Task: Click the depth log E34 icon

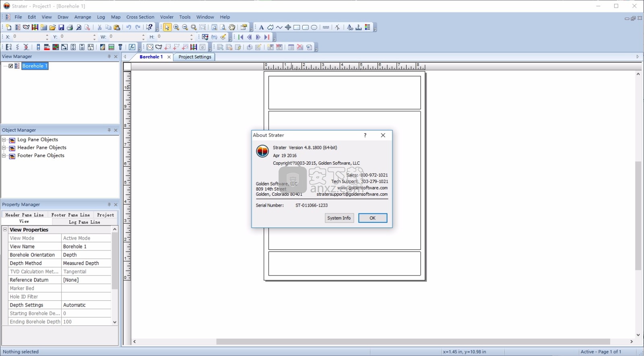Action: click(8, 47)
